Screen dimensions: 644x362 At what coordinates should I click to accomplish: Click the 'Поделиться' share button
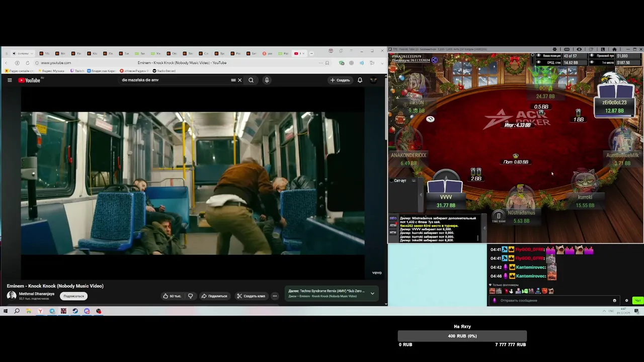214,296
